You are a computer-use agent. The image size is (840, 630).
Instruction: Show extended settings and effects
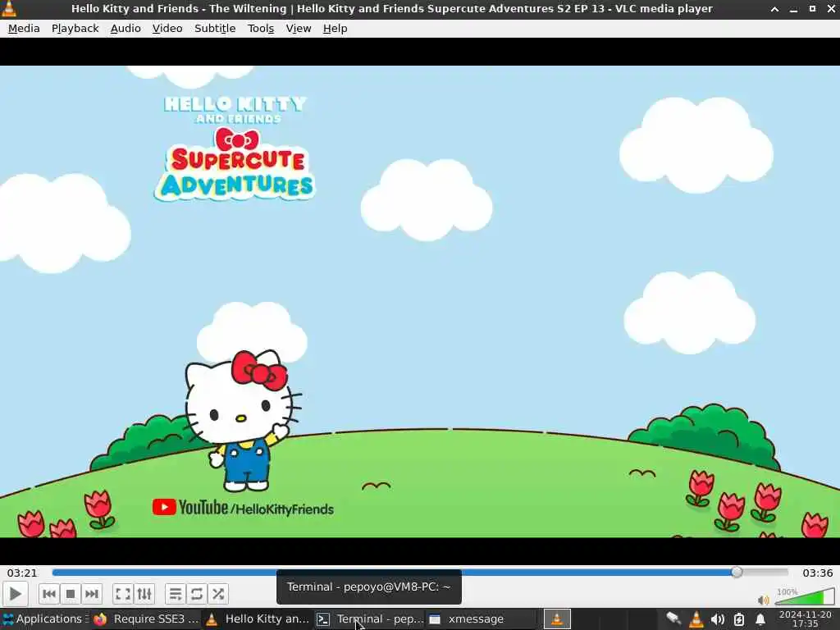tap(144, 594)
